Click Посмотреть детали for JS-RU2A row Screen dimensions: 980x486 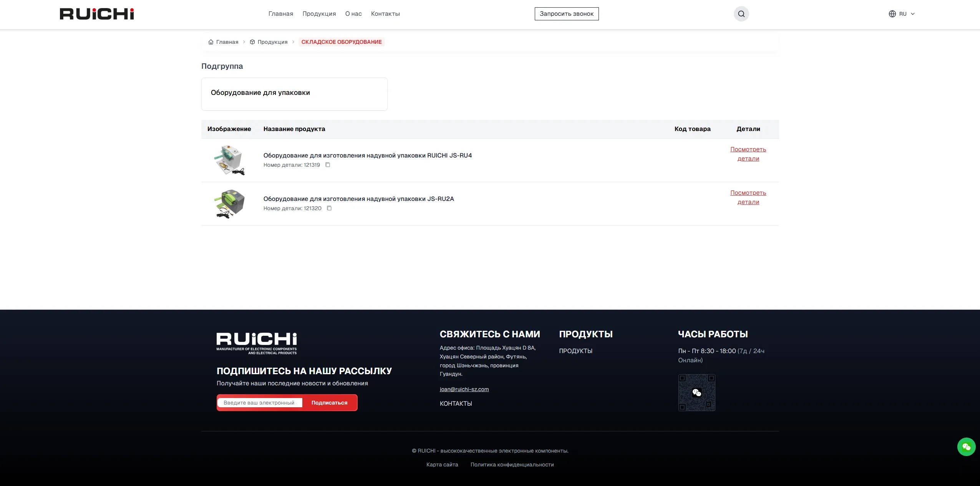748,197
